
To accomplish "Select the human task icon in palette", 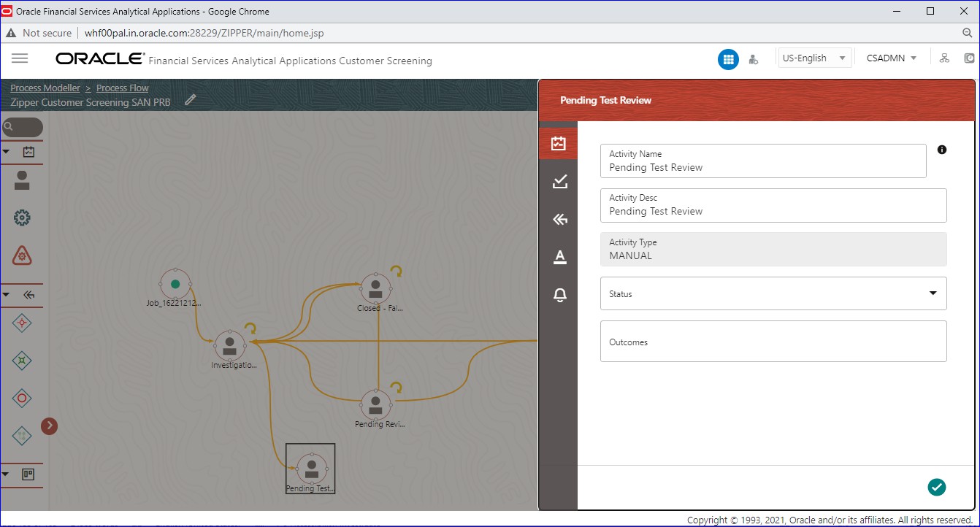I will [22, 180].
